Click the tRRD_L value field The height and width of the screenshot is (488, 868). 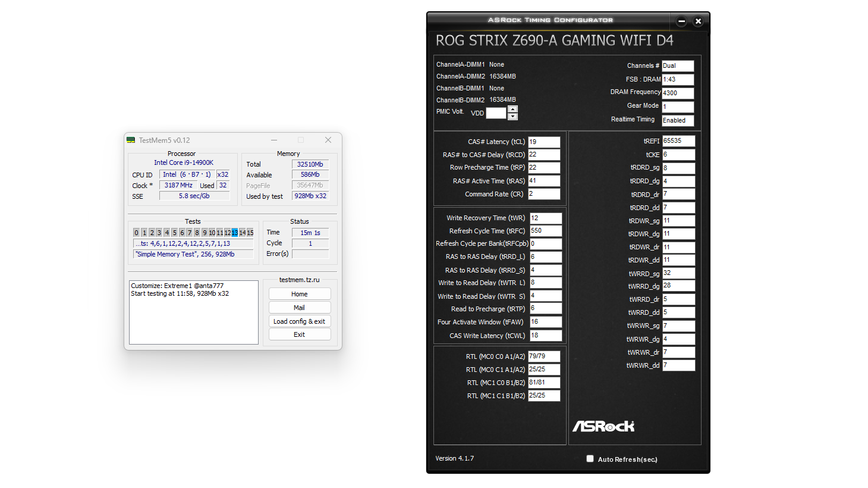[x=546, y=257]
